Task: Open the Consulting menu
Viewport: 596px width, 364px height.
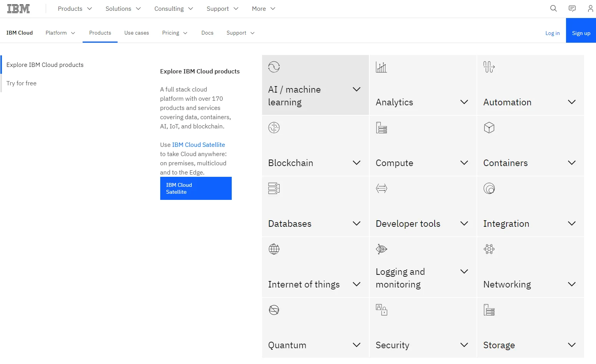Action: (x=174, y=8)
